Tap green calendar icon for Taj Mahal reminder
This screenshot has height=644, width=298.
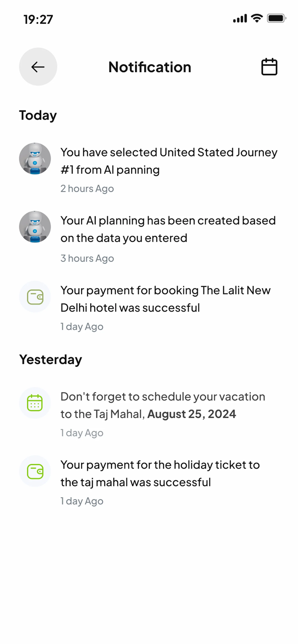click(35, 403)
